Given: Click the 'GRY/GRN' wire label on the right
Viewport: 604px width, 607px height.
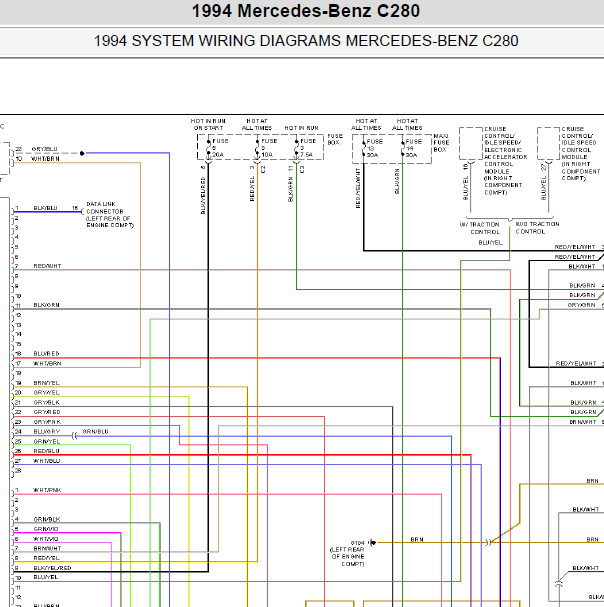Looking at the screenshot, I should pyautogui.click(x=582, y=305).
